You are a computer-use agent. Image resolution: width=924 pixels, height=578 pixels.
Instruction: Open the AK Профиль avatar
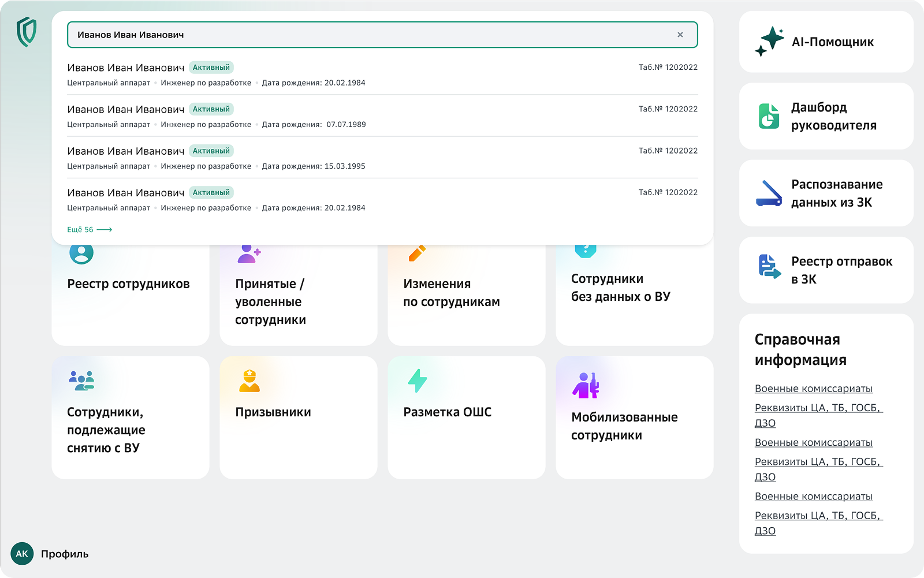click(x=22, y=554)
